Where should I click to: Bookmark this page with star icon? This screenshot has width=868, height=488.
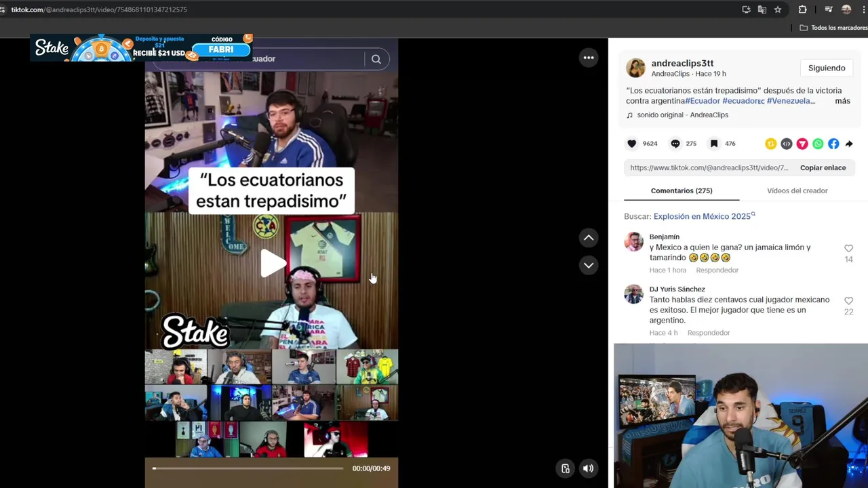coord(778,9)
